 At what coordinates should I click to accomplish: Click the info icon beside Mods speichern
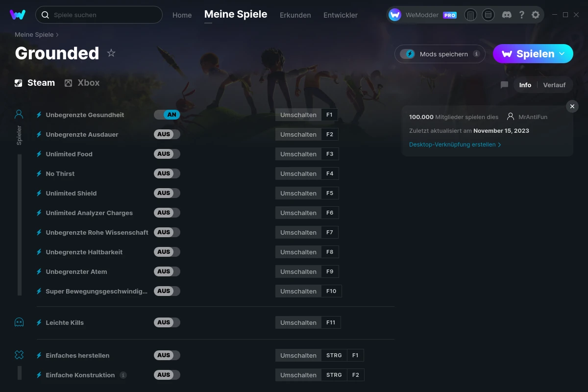click(x=476, y=54)
